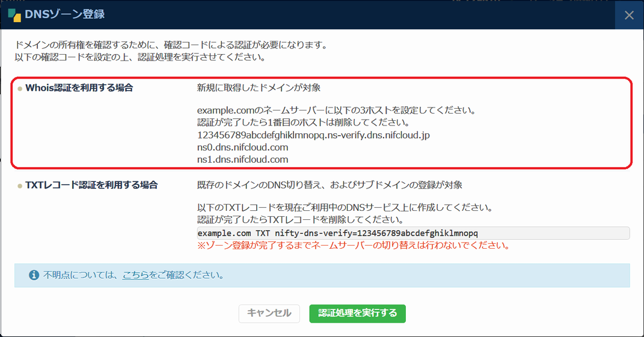The height and width of the screenshot is (337, 644).
Task: Click the 認証が完了したら1番目のホストは削除 line
Action: tap(303, 123)
